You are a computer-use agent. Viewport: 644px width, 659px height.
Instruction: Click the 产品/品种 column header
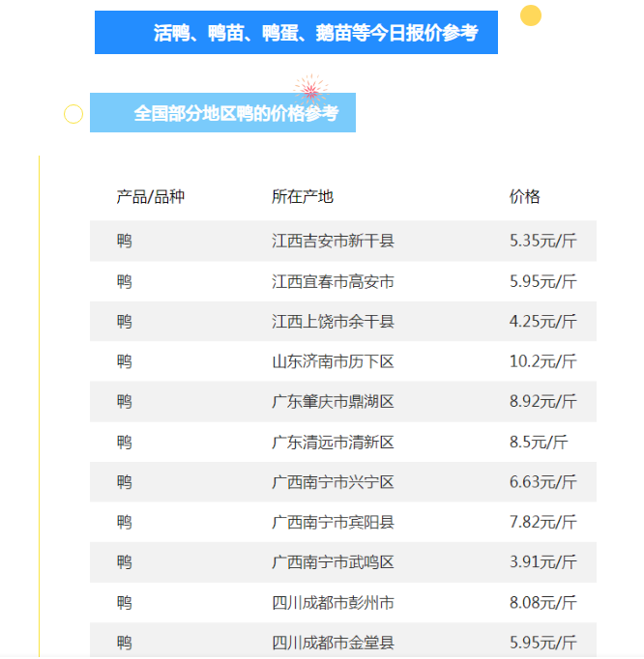150,197
